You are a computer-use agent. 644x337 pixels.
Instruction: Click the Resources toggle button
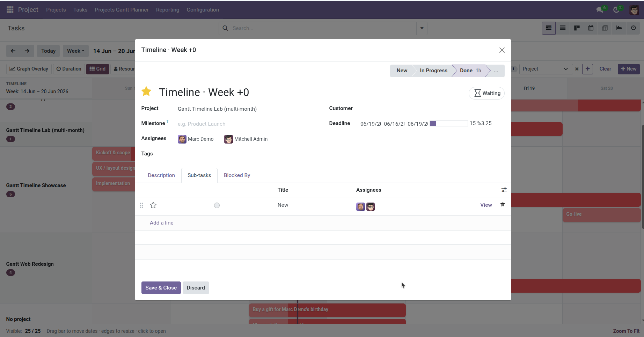point(124,69)
